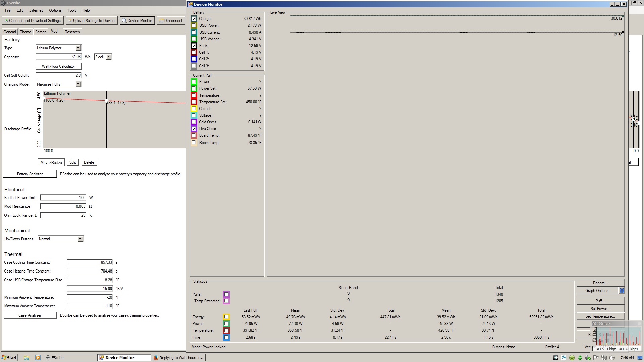
Task: Toggle the Live Ohms checkbox
Action: click(194, 129)
